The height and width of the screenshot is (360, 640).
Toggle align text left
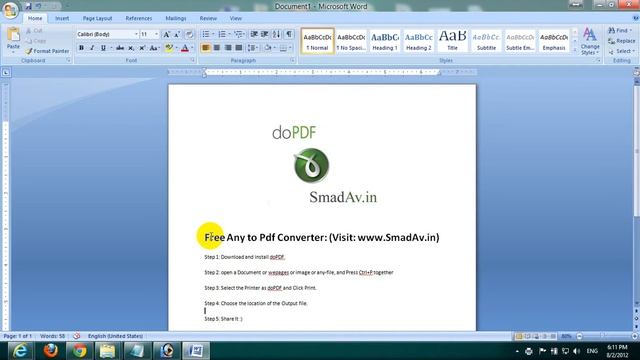pyautogui.click(x=206, y=48)
